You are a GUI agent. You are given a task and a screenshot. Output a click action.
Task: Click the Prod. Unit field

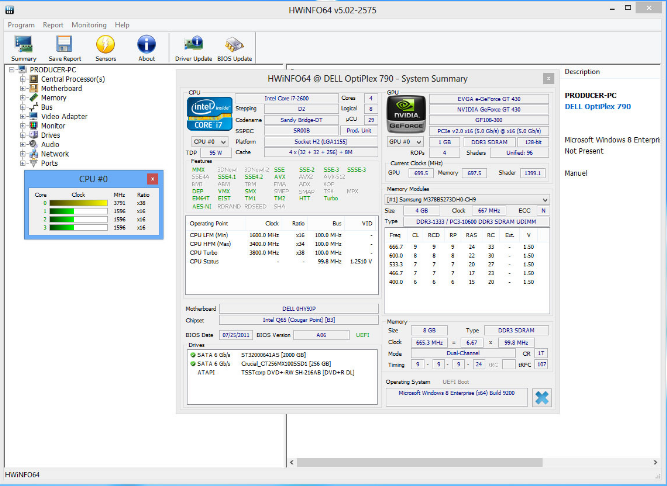[x=359, y=131]
